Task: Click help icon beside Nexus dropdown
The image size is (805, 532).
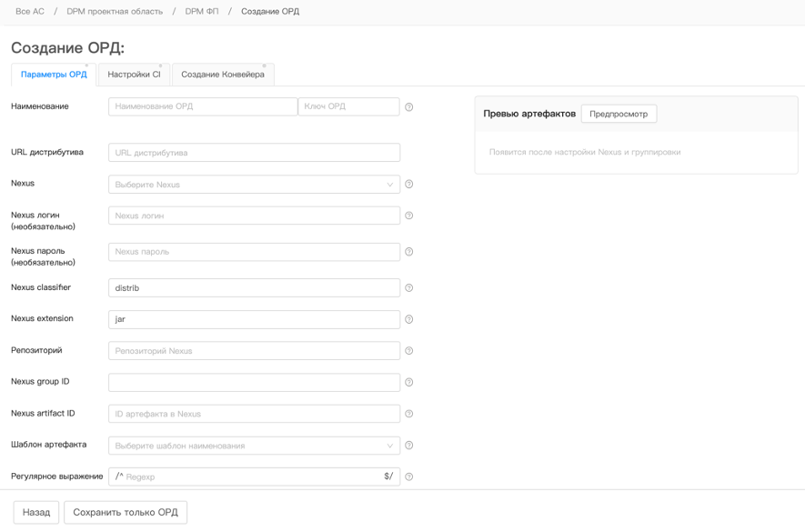Action: coord(409,185)
